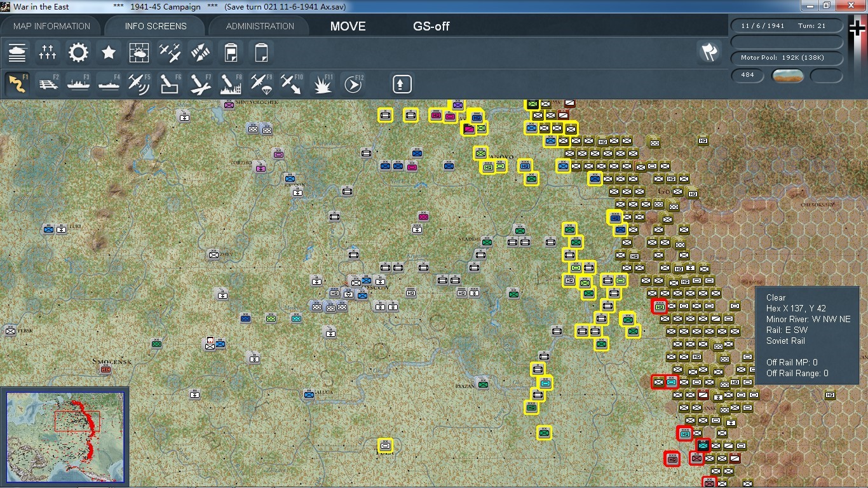Image resolution: width=868 pixels, height=488 pixels.
Task: Open the blank document report icon
Action: point(261,52)
